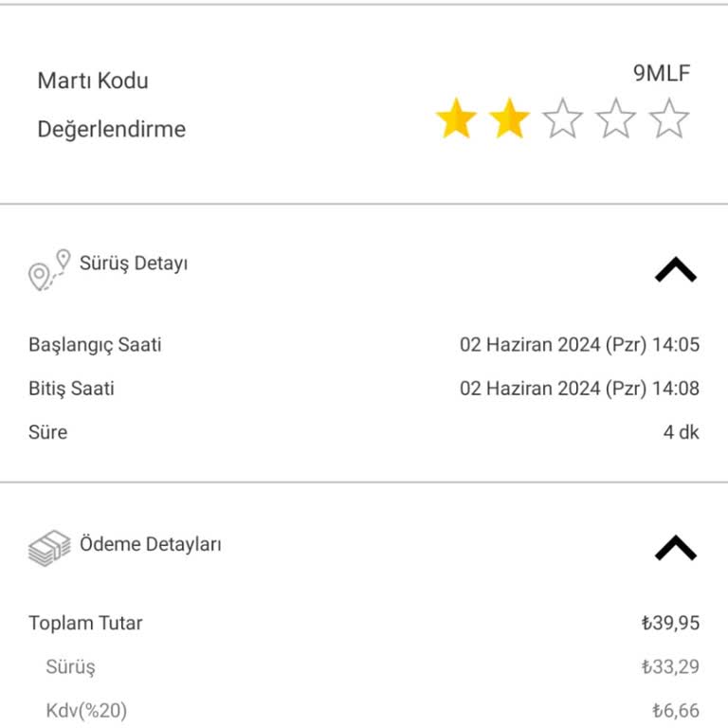The height and width of the screenshot is (728, 728).
Task: Click the Başlangıç Saati date value
Action: point(579,345)
